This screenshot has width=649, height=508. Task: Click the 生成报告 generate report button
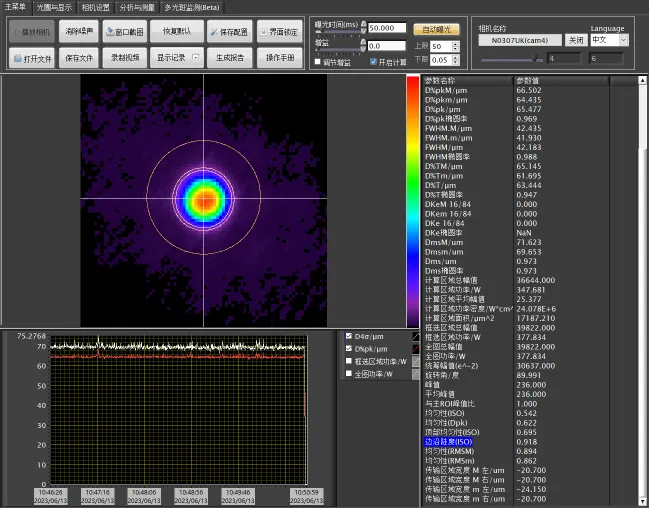[230, 58]
